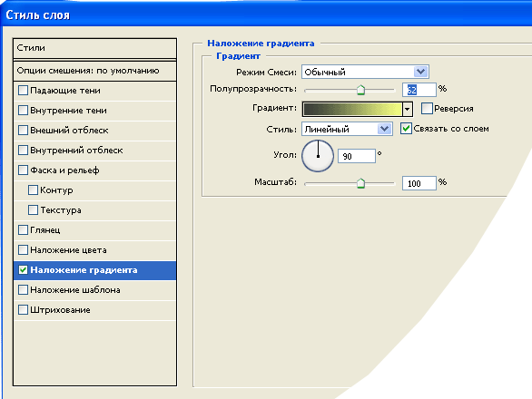Click the Масштаб field showing 100
Viewport: 532px width, 399px height.
419,183
